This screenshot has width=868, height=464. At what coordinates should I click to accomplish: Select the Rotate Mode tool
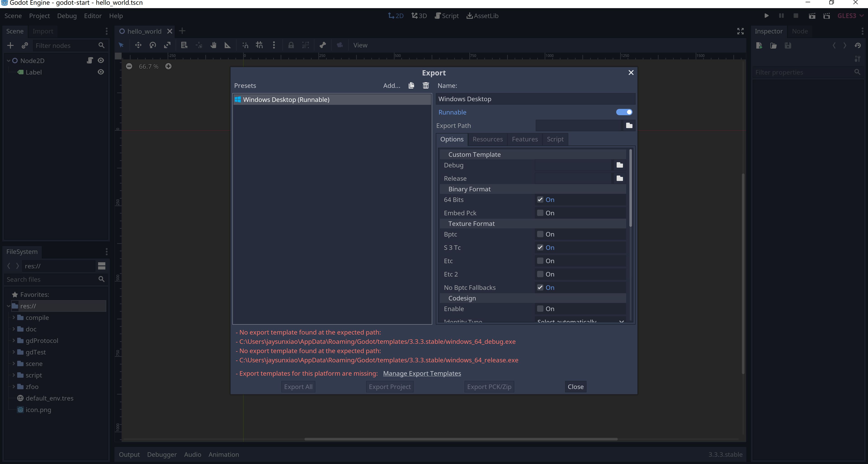tap(153, 45)
